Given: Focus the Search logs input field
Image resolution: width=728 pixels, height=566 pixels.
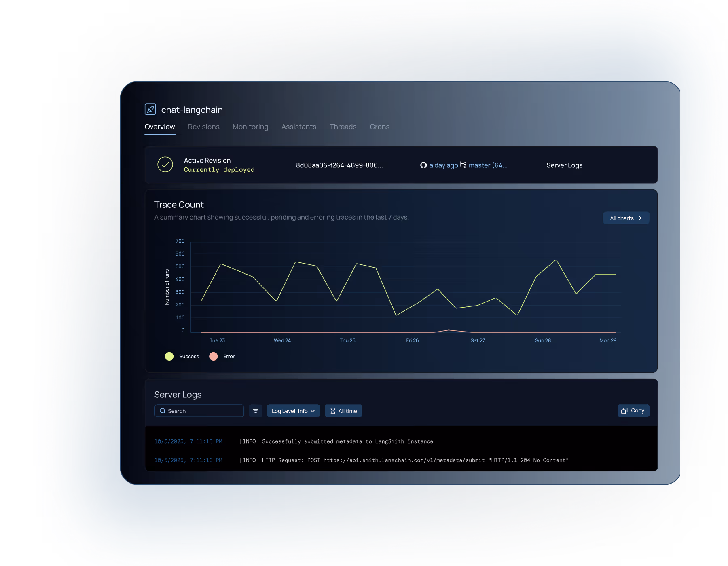Looking at the screenshot, I should pyautogui.click(x=199, y=411).
